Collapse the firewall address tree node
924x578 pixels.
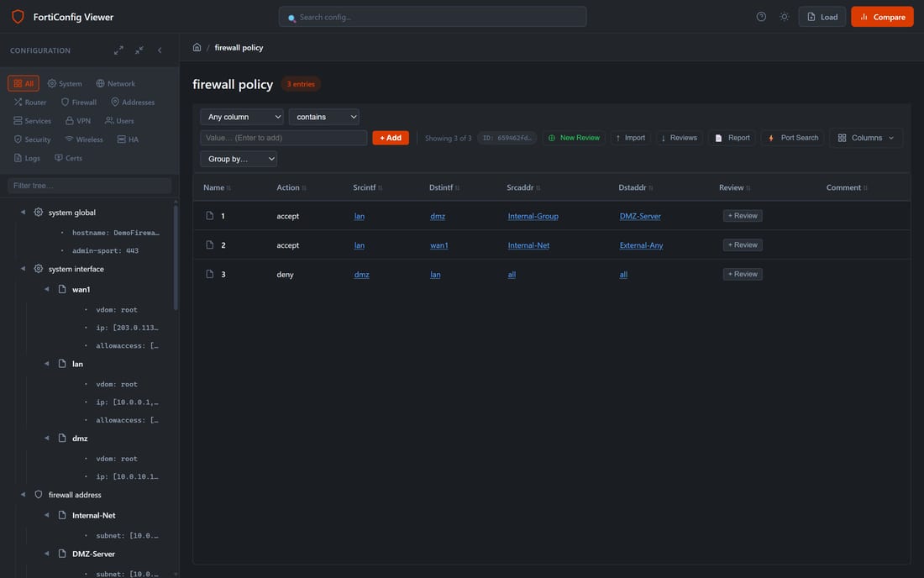pyautogui.click(x=23, y=495)
